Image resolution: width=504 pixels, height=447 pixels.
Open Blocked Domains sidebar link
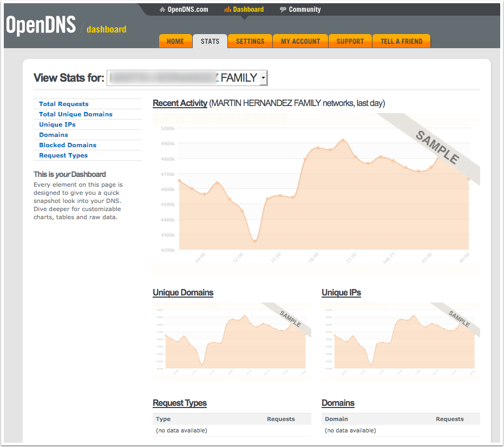coord(68,145)
